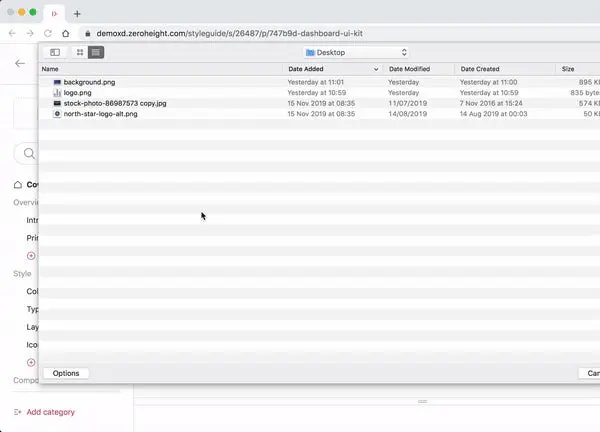The width and height of the screenshot is (600, 432).
Task: Click the page resize handle below dialog
Action: pyautogui.click(x=422, y=401)
